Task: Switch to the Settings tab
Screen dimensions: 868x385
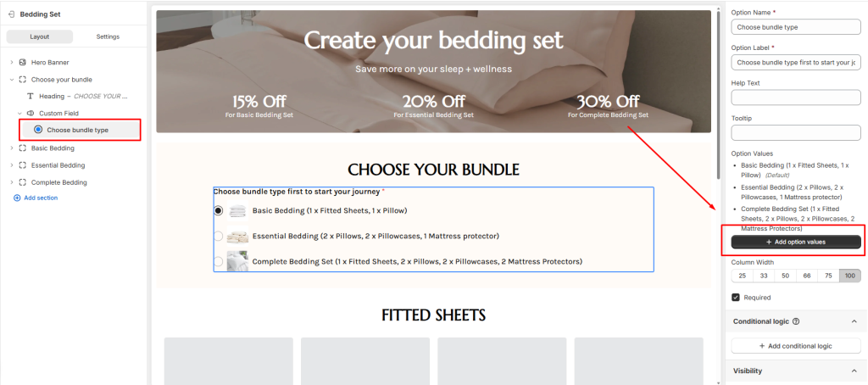Action: 108,36
